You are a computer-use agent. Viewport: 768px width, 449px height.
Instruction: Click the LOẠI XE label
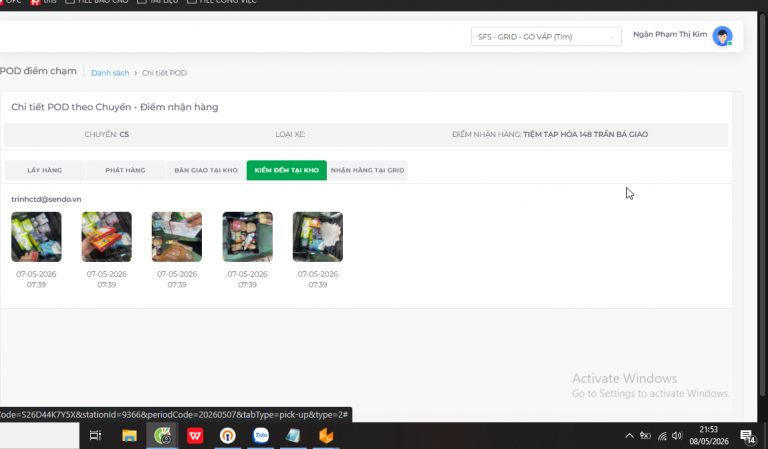coord(290,134)
